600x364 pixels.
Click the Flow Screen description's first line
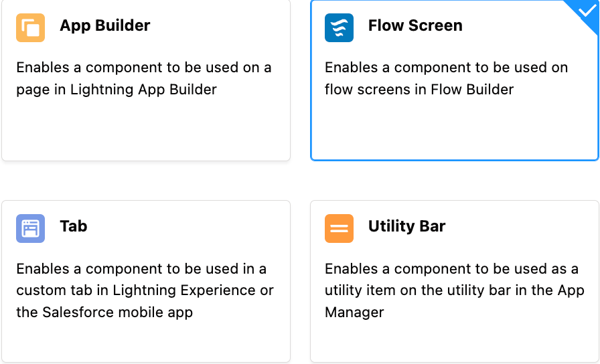[x=446, y=68]
